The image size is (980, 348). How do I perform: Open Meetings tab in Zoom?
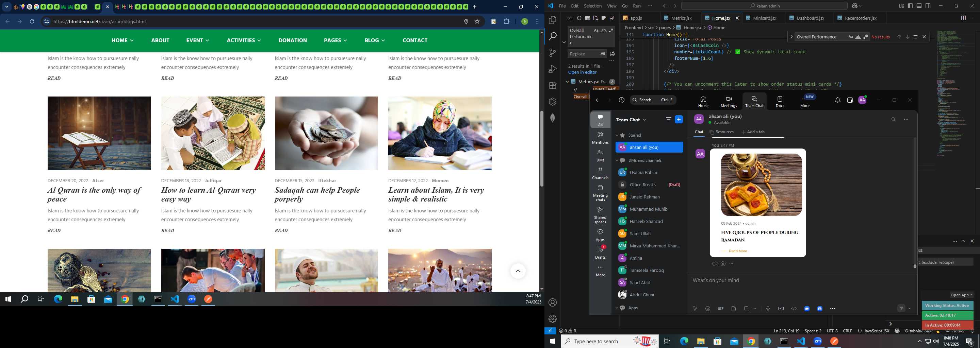point(729,101)
